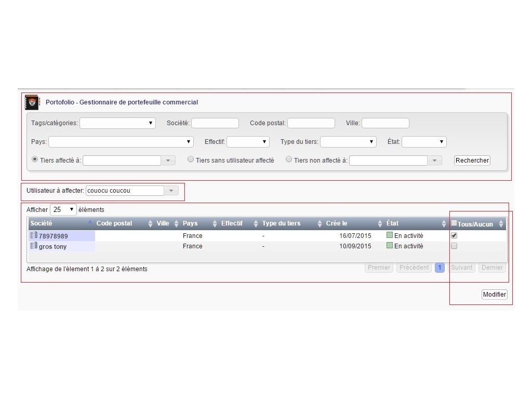Go to Premier page
The width and height of the screenshot is (532, 399).
pos(379,268)
